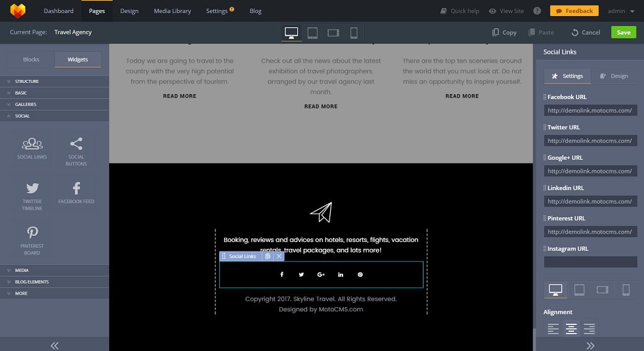This screenshot has height=351, width=644.
Task: Pick the Facebook Feed widget
Action: pos(76,192)
